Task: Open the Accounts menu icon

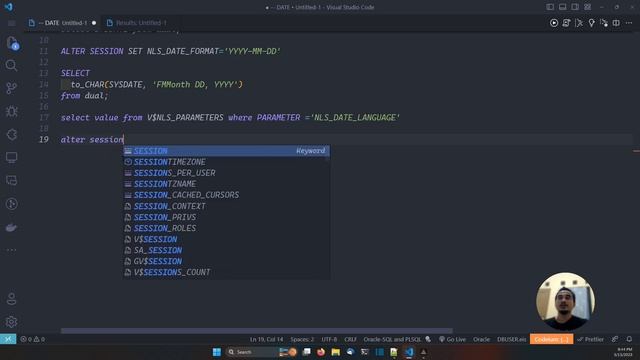Action: [11, 299]
